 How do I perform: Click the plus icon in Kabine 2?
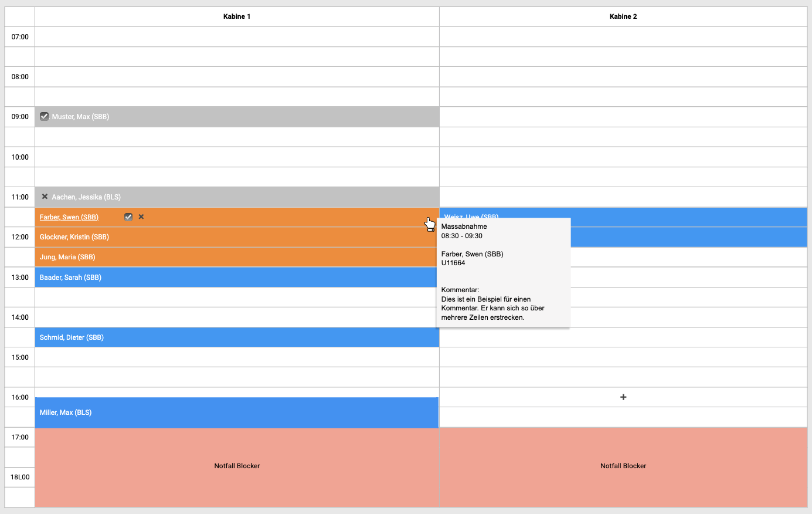623,397
